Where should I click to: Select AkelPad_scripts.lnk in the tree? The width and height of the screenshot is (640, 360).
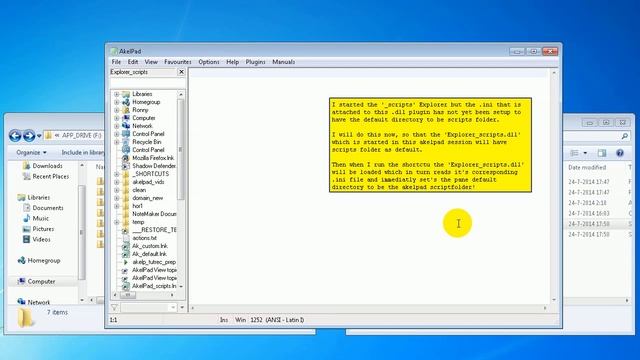tap(154, 286)
